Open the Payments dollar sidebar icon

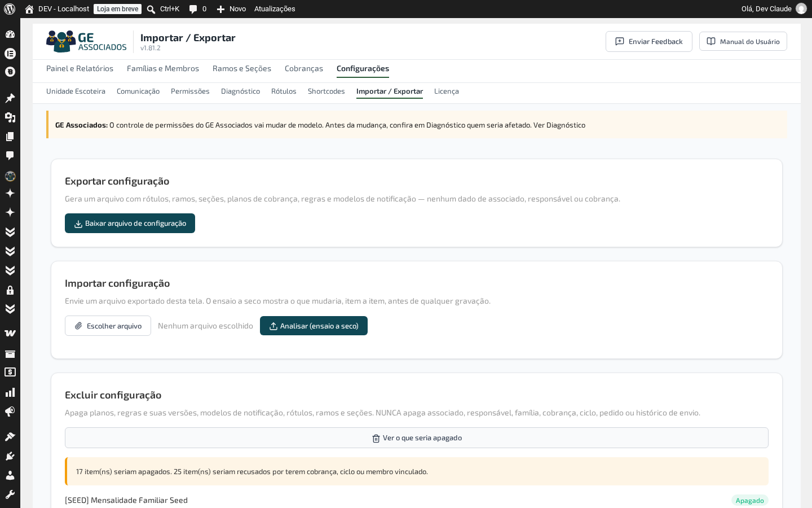[10, 373]
